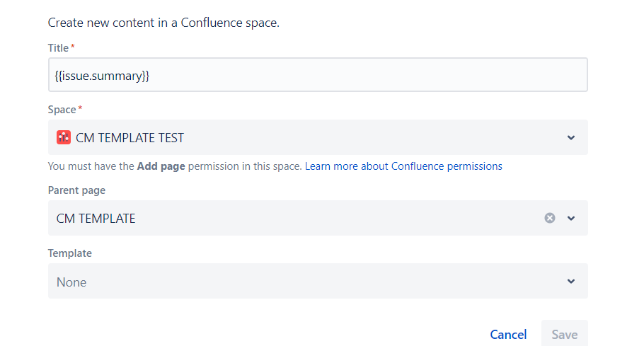This screenshot has width=644, height=346.
Task: Click the CM TEMPLATE parent page value
Action: [x=96, y=219]
